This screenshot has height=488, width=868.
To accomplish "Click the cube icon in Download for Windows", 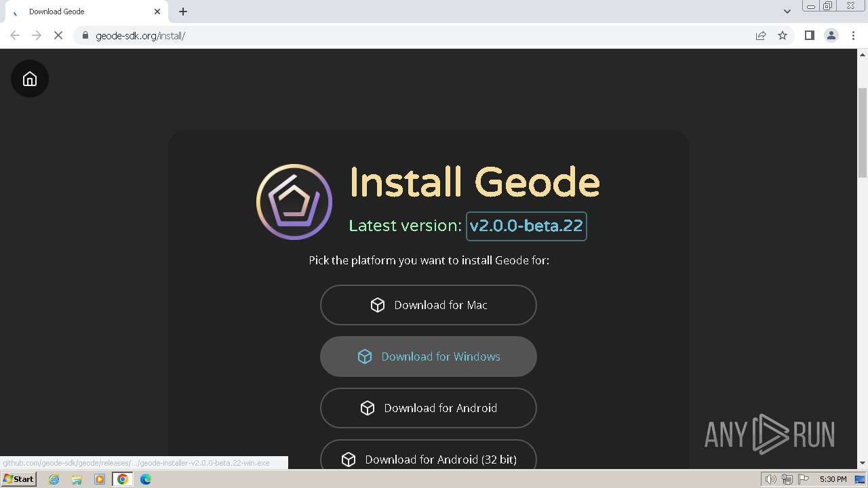I will coord(365,357).
